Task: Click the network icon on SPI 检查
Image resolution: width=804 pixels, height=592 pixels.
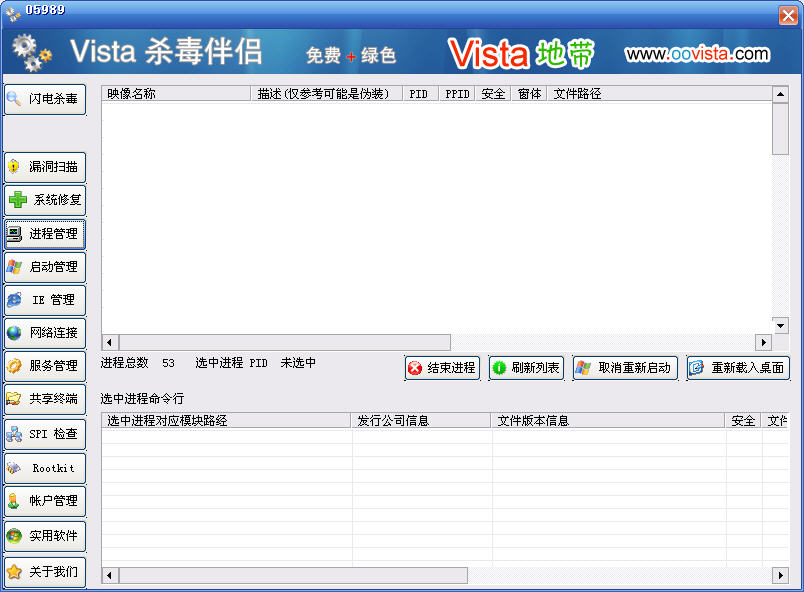Action: pos(14,434)
